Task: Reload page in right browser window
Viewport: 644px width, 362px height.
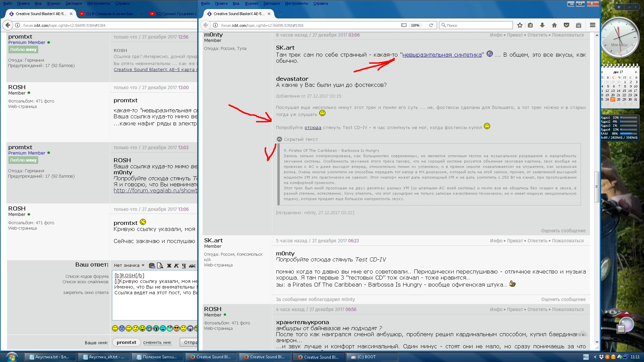Action: [431, 25]
